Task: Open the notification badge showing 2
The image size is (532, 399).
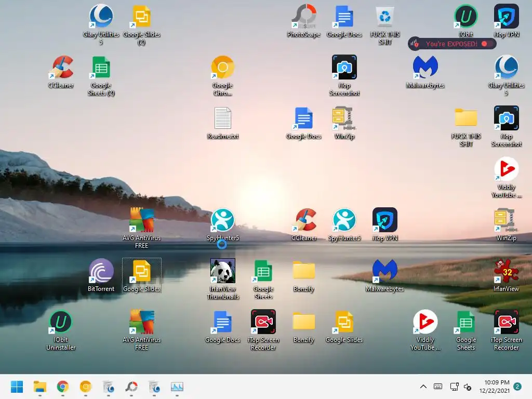Action: (x=517, y=387)
